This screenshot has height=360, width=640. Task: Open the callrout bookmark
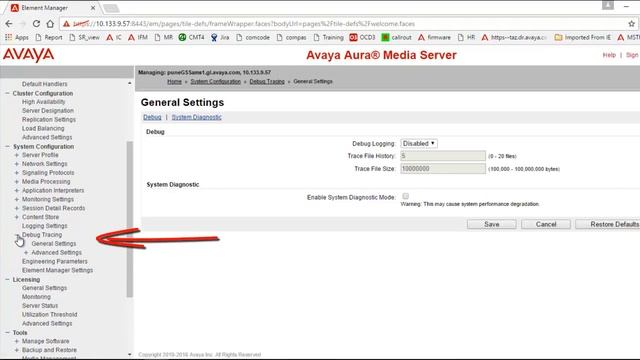tap(396, 37)
